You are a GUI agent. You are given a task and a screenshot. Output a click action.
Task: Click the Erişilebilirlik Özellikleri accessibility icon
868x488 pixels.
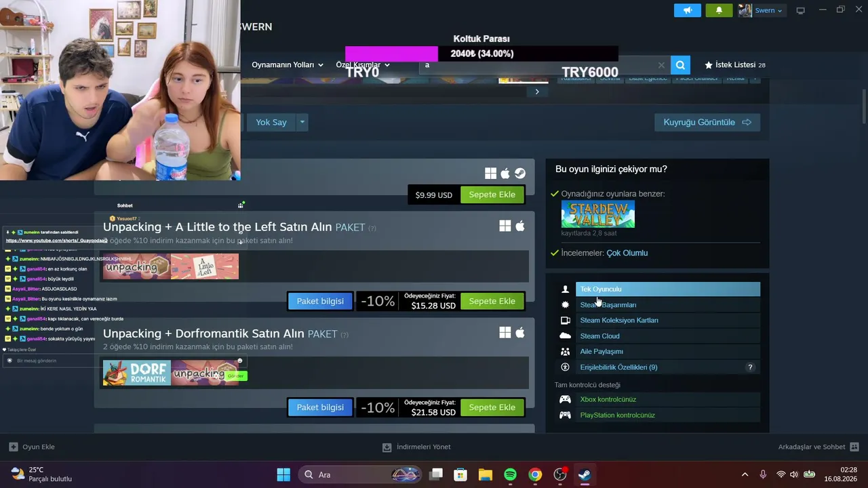click(x=566, y=367)
